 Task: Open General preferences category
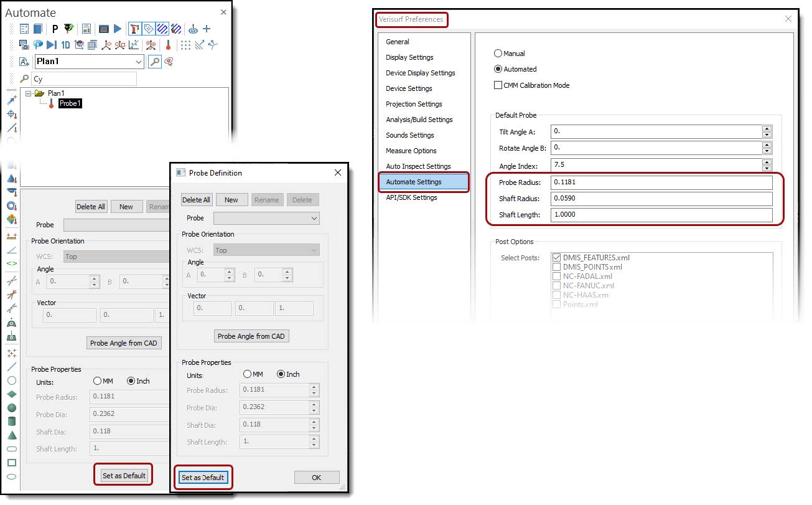(398, 42)
